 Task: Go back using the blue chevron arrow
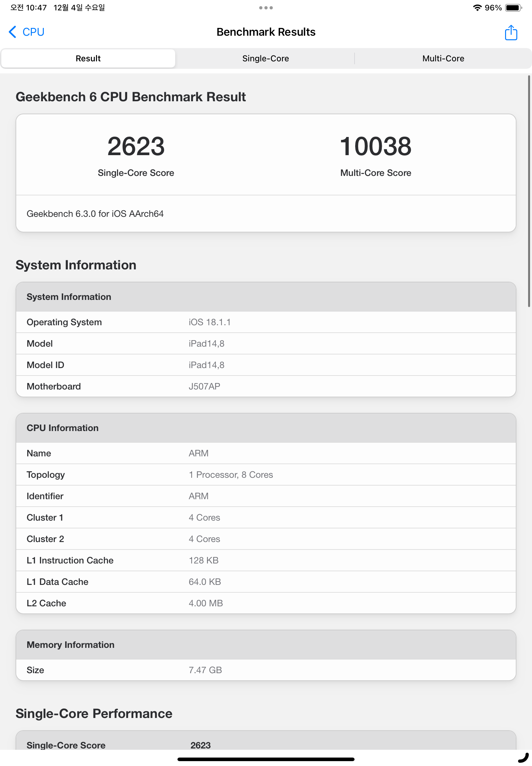[x=12, y=32]
